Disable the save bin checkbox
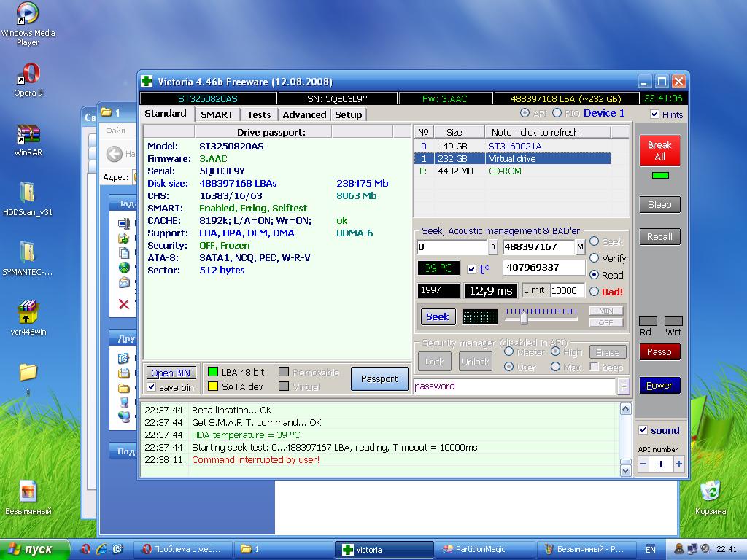 point(152,387)
